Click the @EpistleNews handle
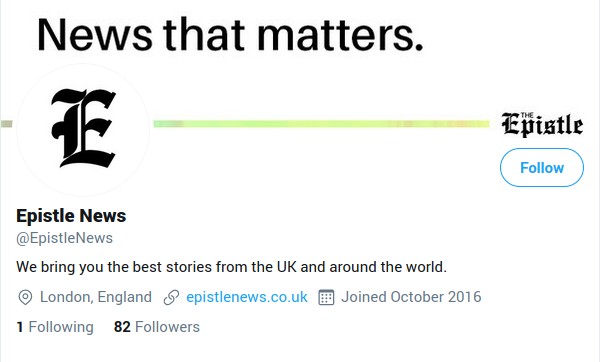 click(x=64, y=238)
